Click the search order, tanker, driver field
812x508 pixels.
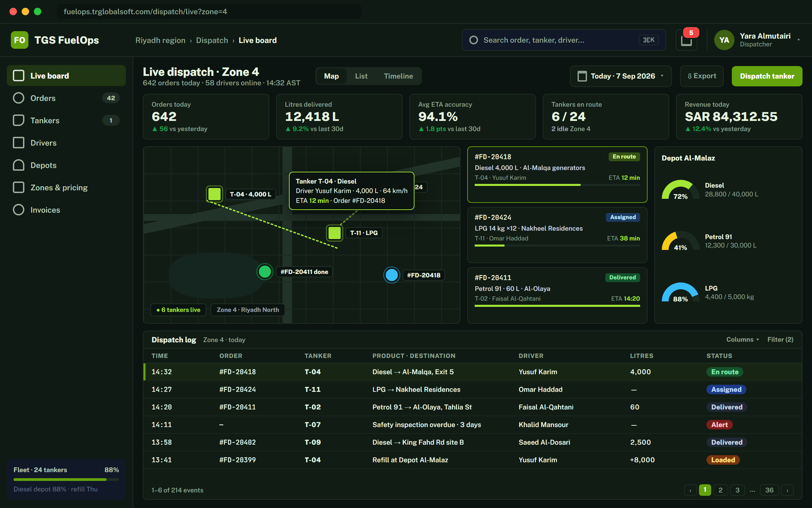pyautogui.click(x=564, y=40)
